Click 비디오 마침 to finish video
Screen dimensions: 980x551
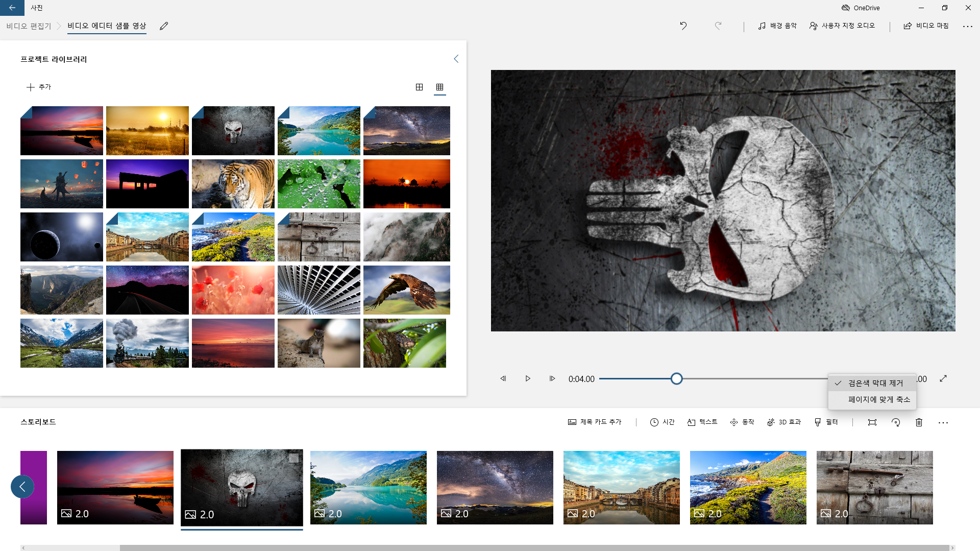tap(926, 26)
